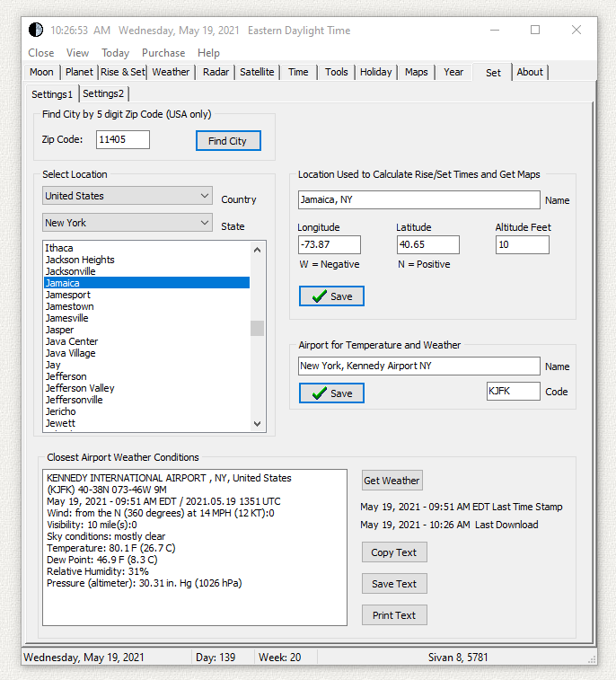Select Jefferson in the city list
616x680 pixels.
[147, 376]
